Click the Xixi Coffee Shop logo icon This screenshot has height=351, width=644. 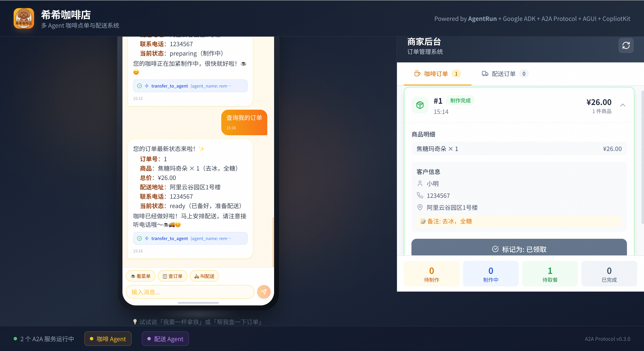(24, 18)
